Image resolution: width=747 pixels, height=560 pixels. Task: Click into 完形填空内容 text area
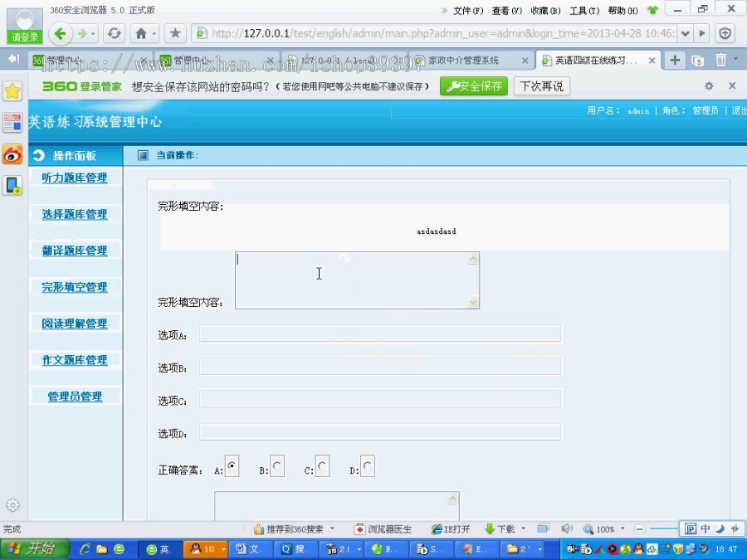(357, 280)
